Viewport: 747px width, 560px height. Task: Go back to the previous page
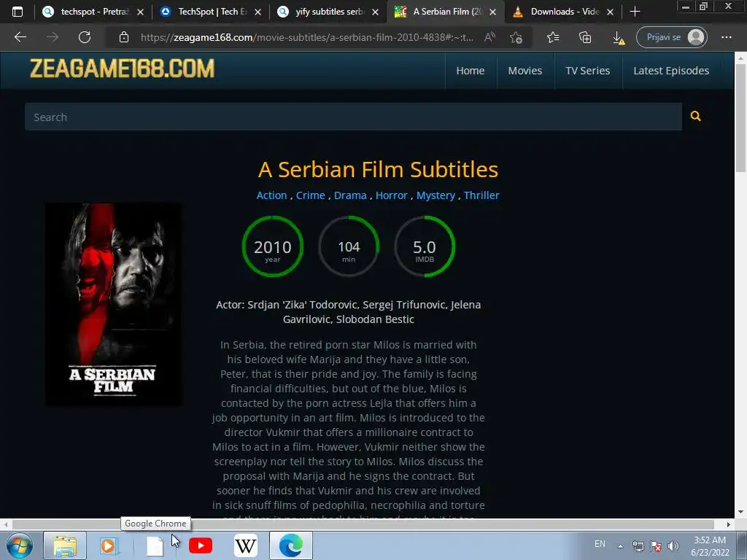coord(20,37)
